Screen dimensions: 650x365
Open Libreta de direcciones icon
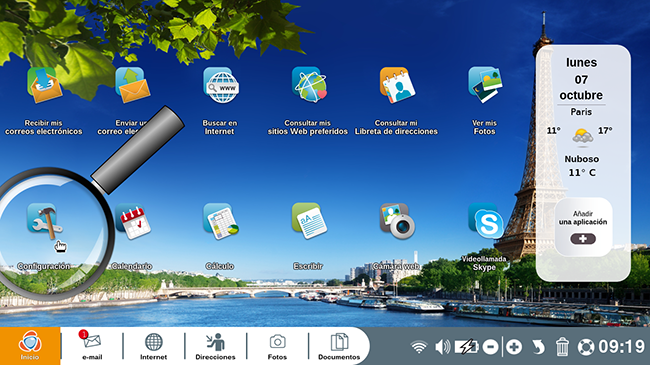pos(397,85)
